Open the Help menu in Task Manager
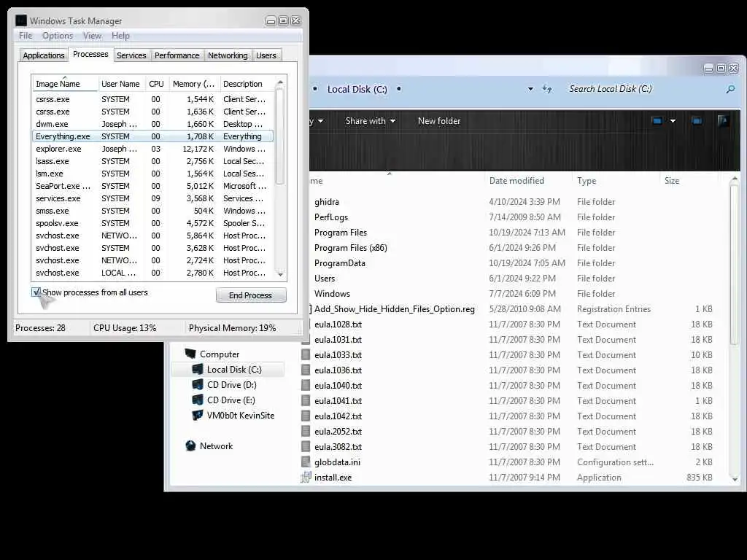 [120, 36]
